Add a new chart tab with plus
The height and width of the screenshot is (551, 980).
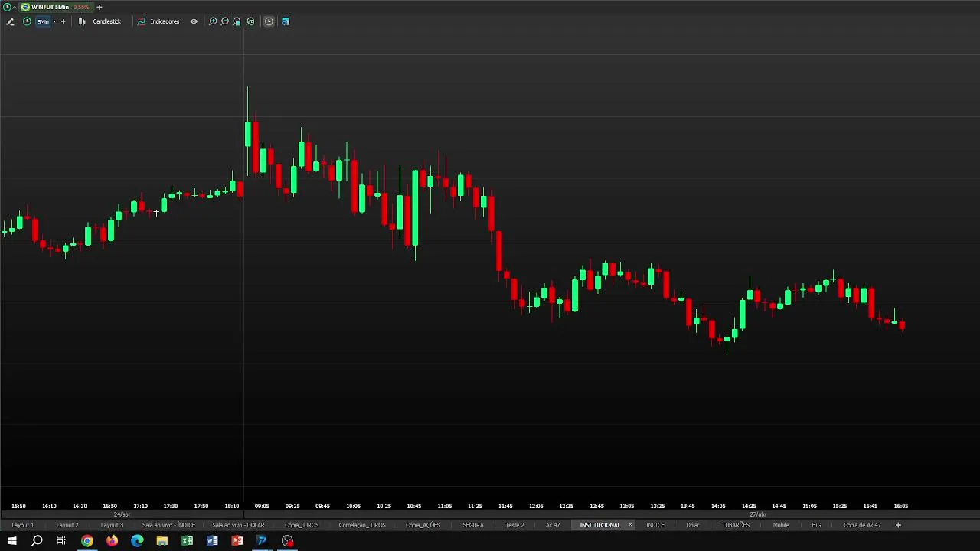(99, 7)
